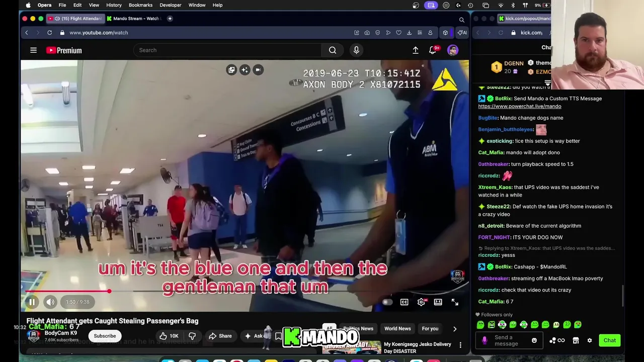Select the World News chip
Viewport: 644px width, 362px height.
click(397, 329)
